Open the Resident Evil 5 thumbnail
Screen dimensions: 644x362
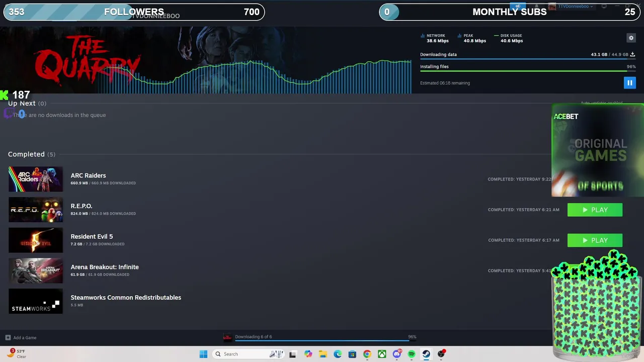pyautogui.click(x=36, y=240)
